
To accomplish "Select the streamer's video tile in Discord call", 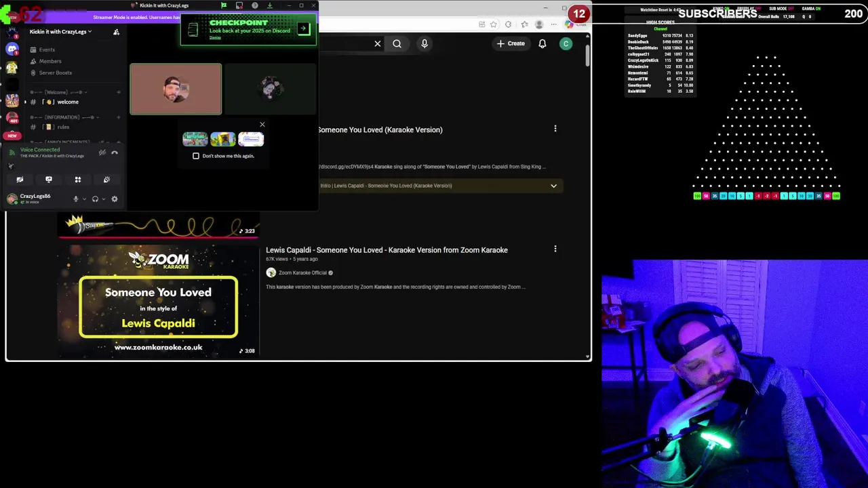I will (176, 89).
